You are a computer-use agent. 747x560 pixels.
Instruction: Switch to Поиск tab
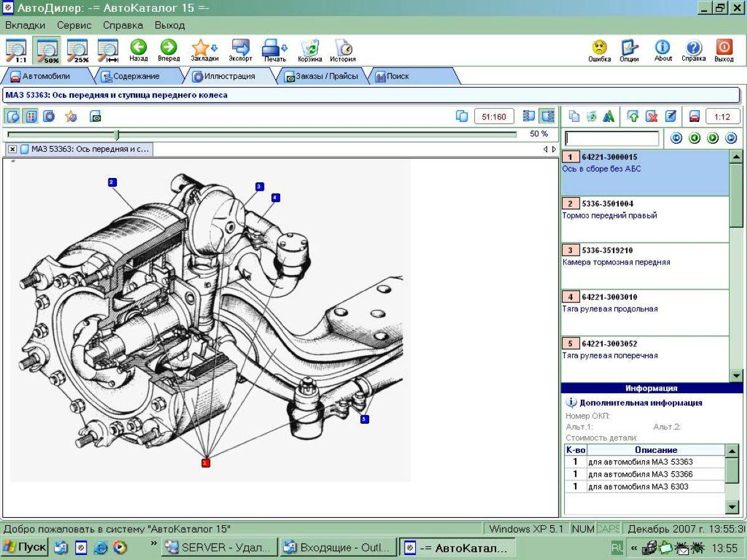pos(398,76)
